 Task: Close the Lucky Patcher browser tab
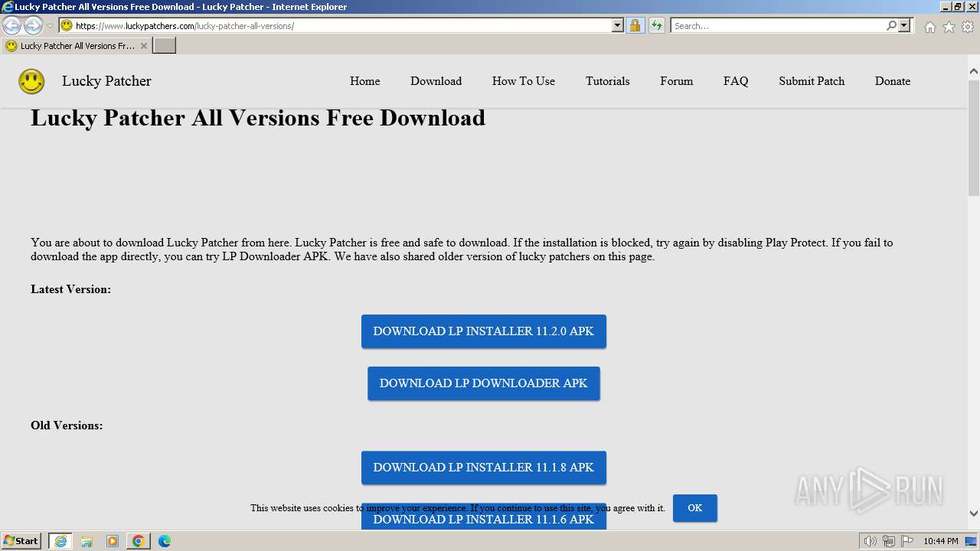(143, 46)
